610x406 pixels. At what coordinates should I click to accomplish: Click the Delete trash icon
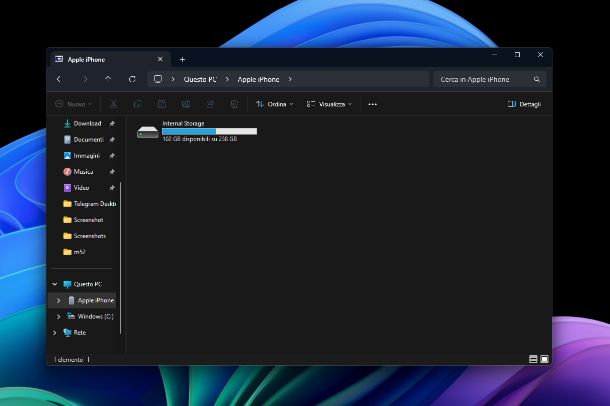[234, 104]
